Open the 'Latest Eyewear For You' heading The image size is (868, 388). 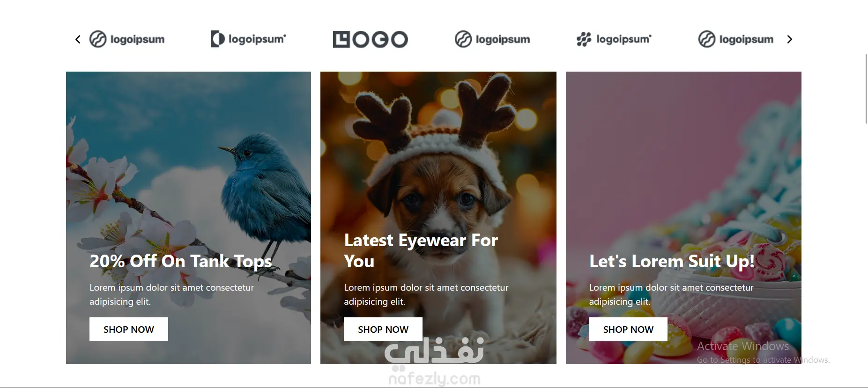pyautogui.click(x=421, y=250)
